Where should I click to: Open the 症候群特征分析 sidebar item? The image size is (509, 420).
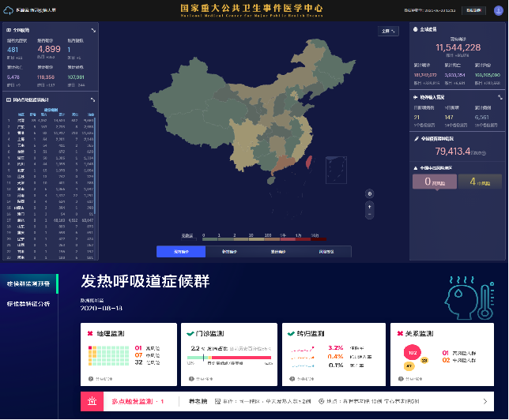click(x=28, y=303)
